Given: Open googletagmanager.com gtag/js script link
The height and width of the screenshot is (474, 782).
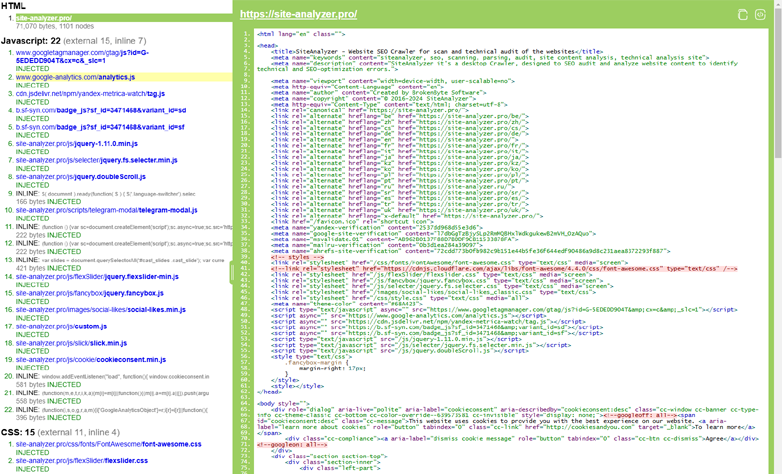Looking at the screenshot, I should click(82, 56).
